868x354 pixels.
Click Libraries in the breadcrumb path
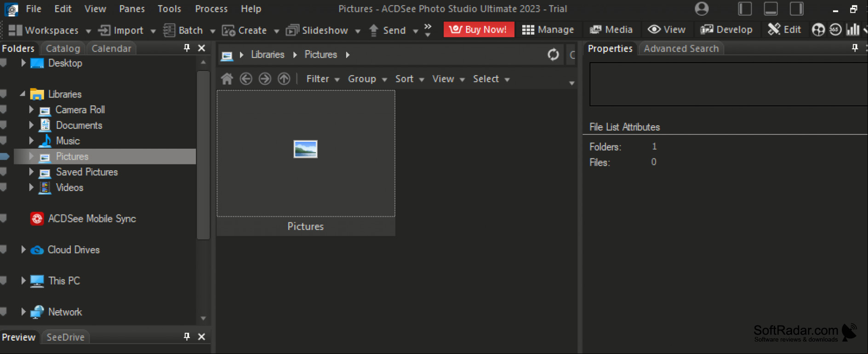coord(268,55)
